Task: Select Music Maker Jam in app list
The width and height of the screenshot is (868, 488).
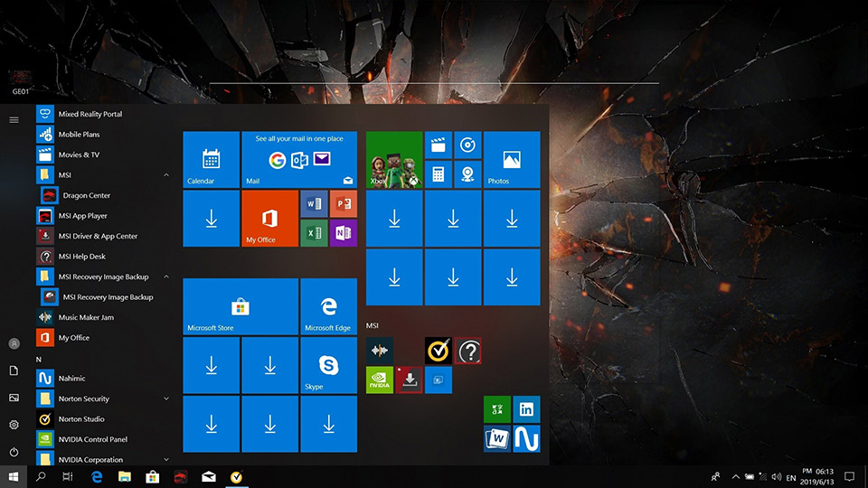Action: 86,317
